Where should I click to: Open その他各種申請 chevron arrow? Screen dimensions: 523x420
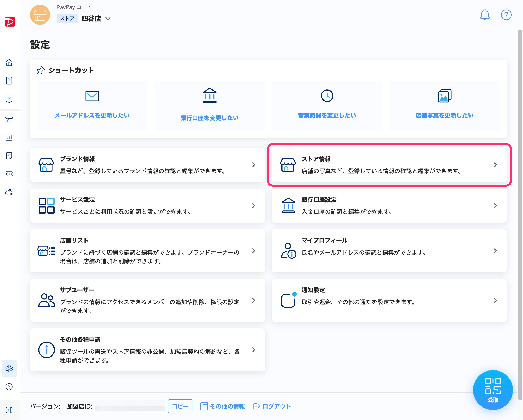click(254, 350)
